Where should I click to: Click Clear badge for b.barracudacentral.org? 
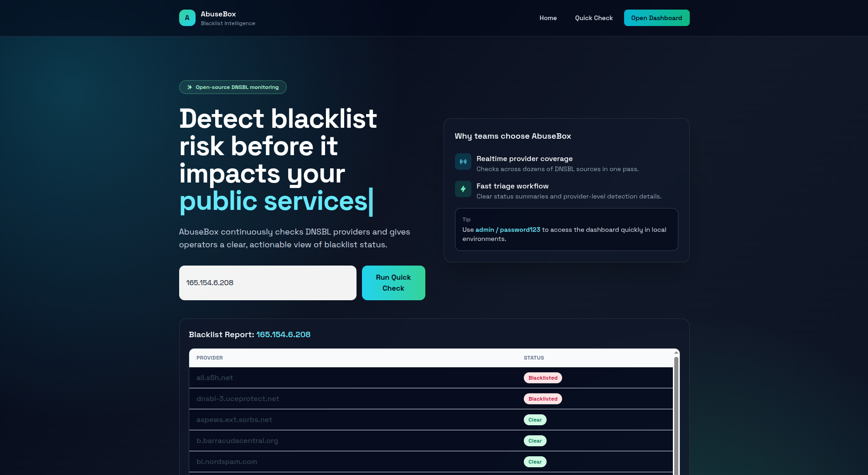(535, 441)
